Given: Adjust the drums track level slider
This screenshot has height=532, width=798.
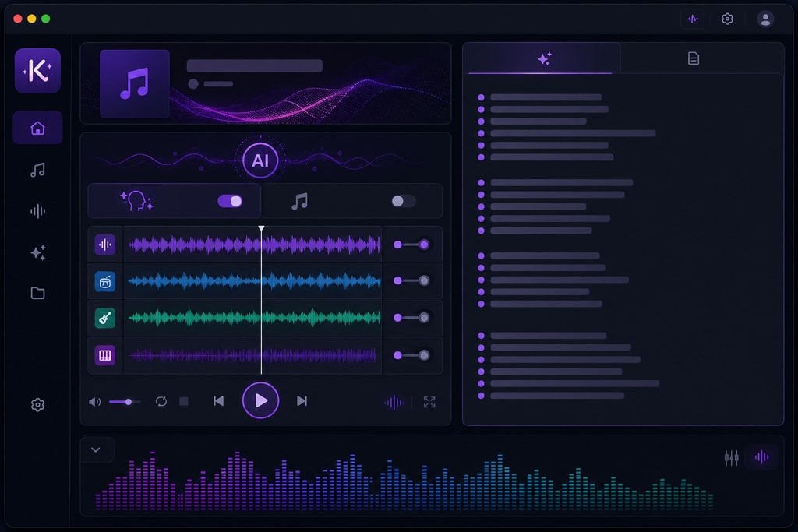Looking at the screenshot, I should 411,280.
